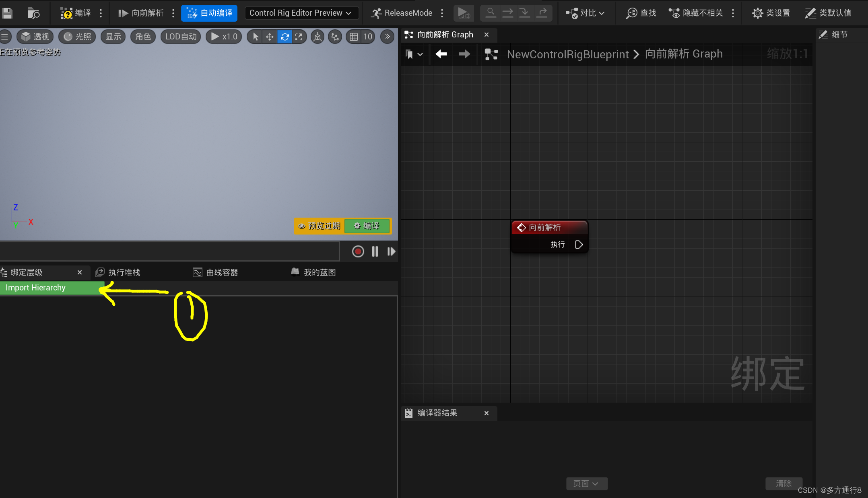Screen dimensions: 868x498
Task: Open Control Rig Editor Preview dropdown
Action: point(301,12)
